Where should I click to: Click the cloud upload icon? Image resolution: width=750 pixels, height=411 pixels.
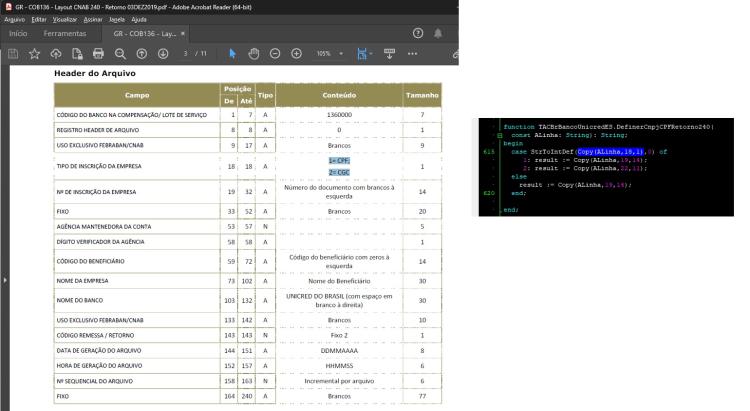(56, 54)
